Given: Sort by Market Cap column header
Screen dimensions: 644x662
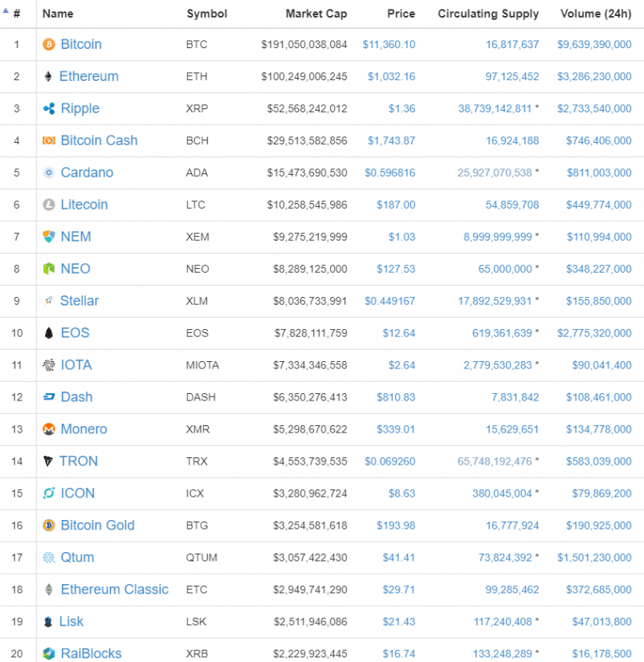Looking at the screenshot, I should click(316, 14).
